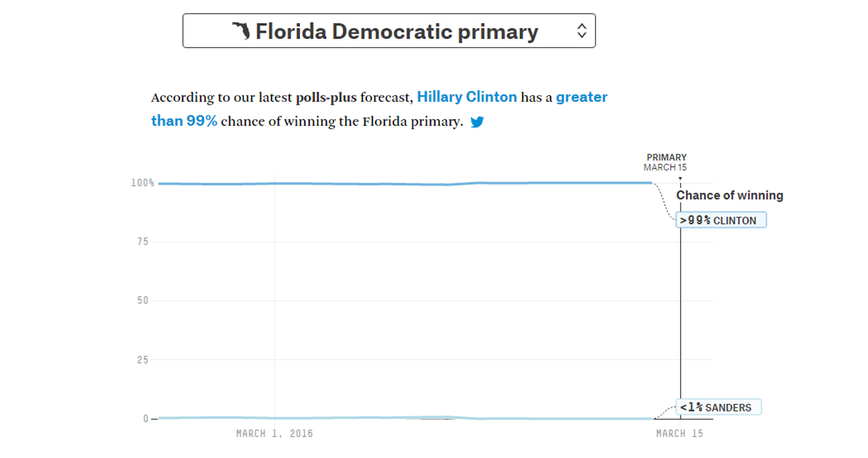868x458 pixels.
Task: Click the MARCH 1, 2016 axis label
Action: pos(274,434)
